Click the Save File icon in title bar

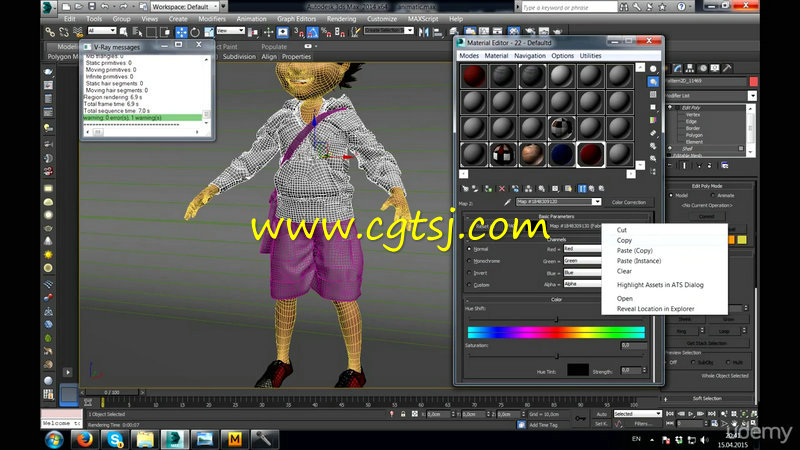(x=91, y=7)
